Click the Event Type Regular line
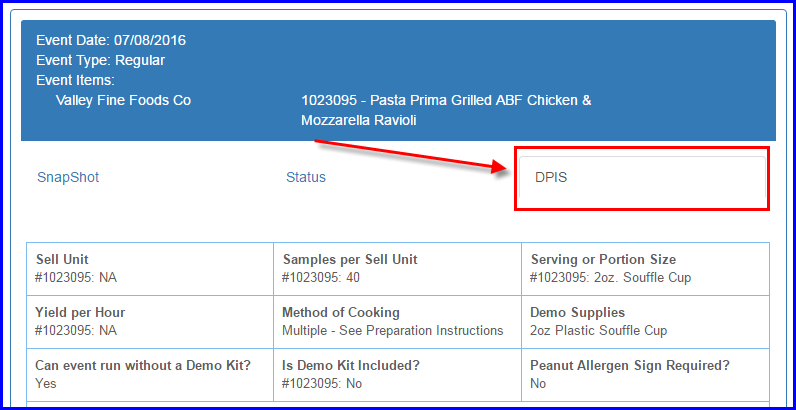This screenshot has width=796, height=410. click(x=100, y=60)
